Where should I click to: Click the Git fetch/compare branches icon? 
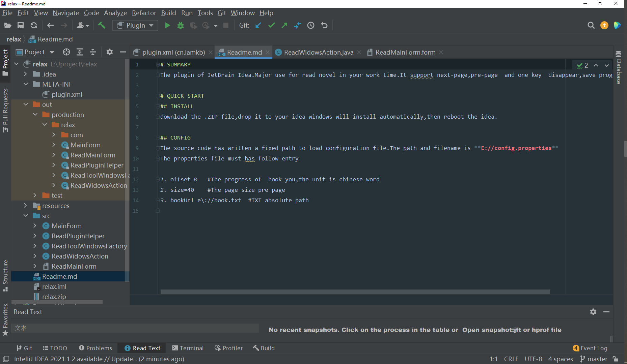point(297,25)
